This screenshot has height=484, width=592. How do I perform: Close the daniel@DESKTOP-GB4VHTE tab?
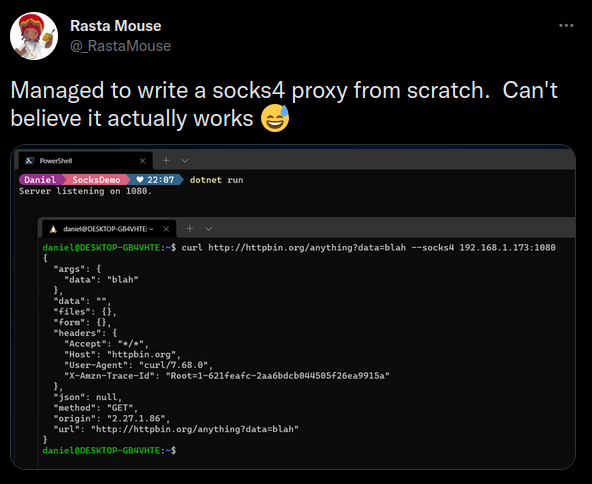166,229
